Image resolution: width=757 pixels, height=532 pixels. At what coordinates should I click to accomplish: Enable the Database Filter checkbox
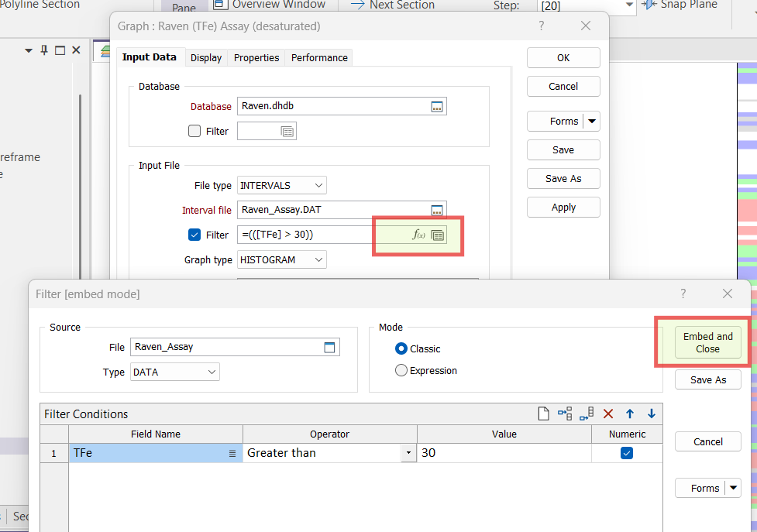pyautogui.click(x=194, y=132)
